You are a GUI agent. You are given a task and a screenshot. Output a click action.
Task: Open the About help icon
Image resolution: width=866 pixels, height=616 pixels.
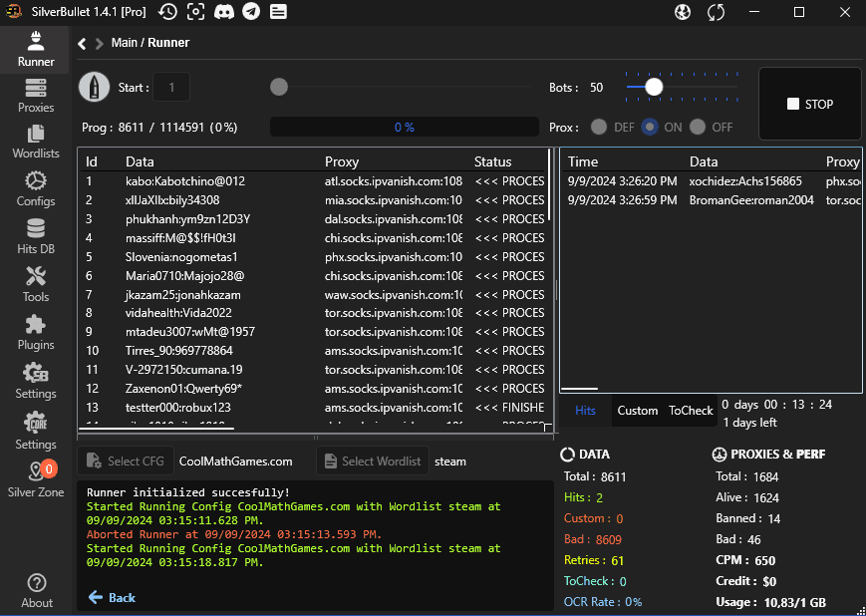(37, 589)
